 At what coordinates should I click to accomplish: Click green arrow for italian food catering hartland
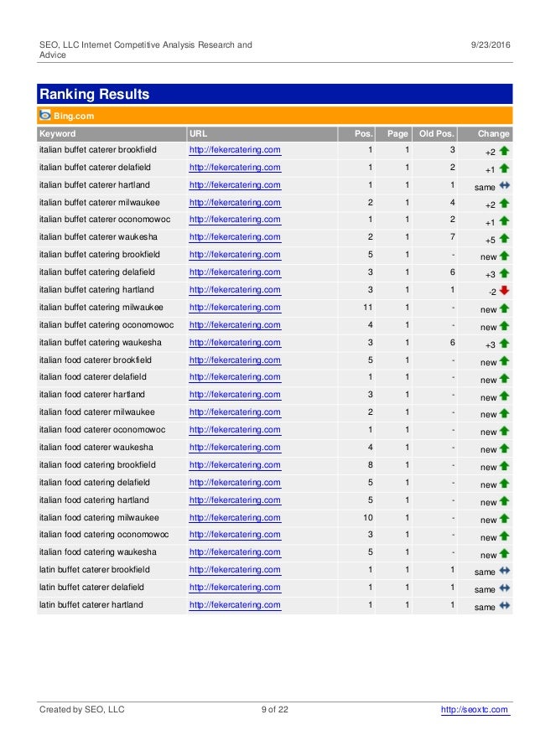[504, 501]
